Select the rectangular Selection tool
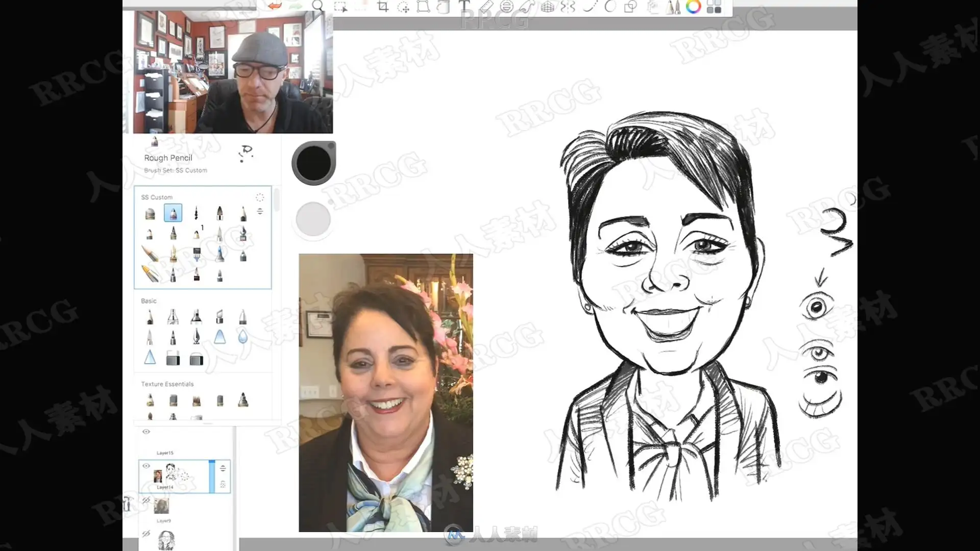The height and width of the screenshot is (551, 980). tap(340, 7)
